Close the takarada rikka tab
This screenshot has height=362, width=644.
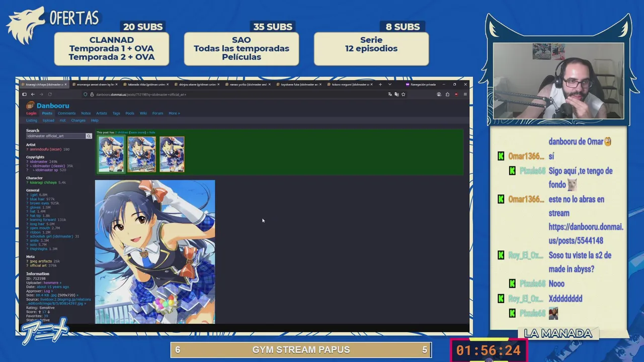(168, 84)
